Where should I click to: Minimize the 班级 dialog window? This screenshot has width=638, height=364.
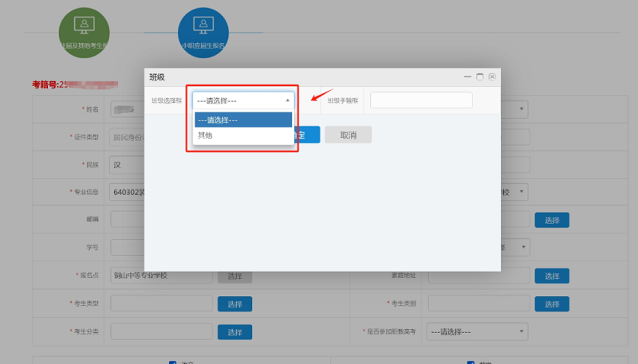[468, 76]
